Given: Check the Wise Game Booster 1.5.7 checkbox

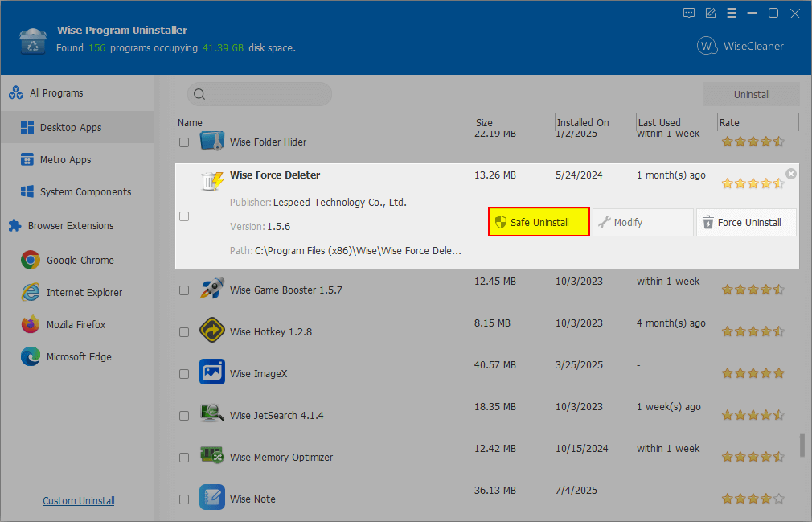Looking at the screenshot, I should (x=184, y=290).
